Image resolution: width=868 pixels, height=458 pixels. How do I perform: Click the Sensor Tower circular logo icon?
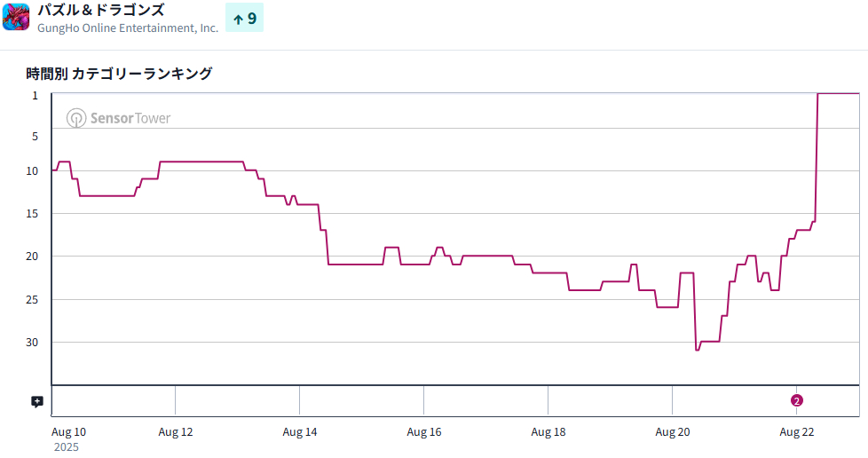76,118
